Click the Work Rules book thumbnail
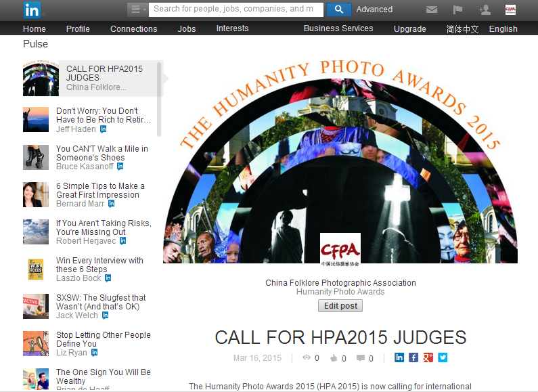 pos(36,269)
